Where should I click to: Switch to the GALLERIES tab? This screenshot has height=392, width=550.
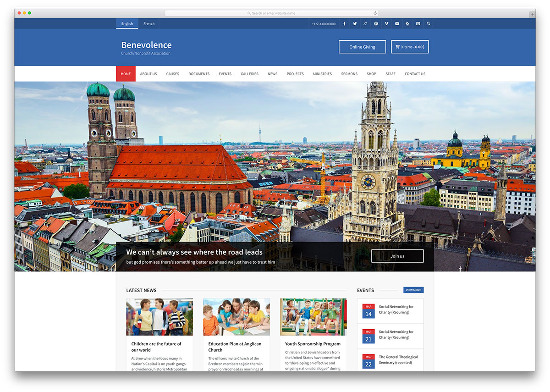tap(249, 73)
